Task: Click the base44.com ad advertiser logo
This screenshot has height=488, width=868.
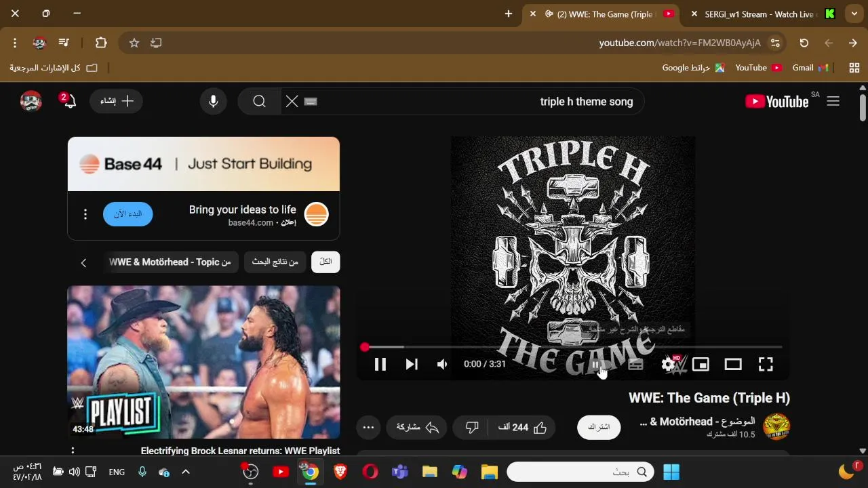Action: coord(317,214)
